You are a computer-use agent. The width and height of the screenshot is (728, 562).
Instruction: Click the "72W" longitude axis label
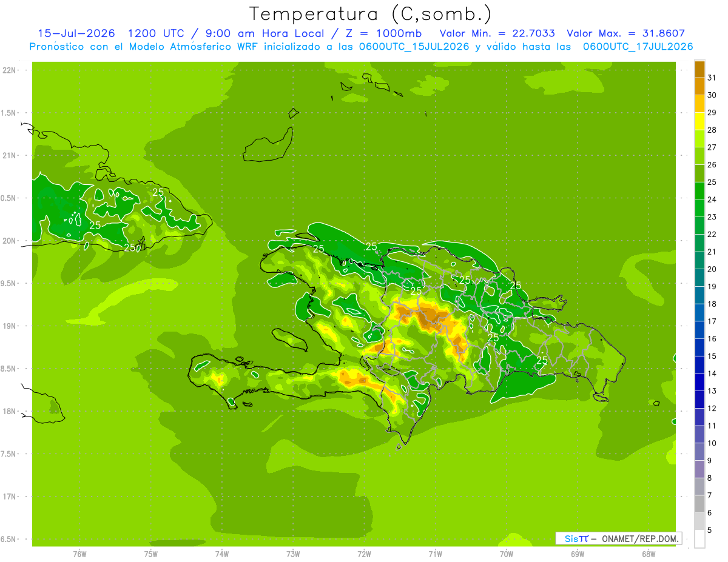364,554
